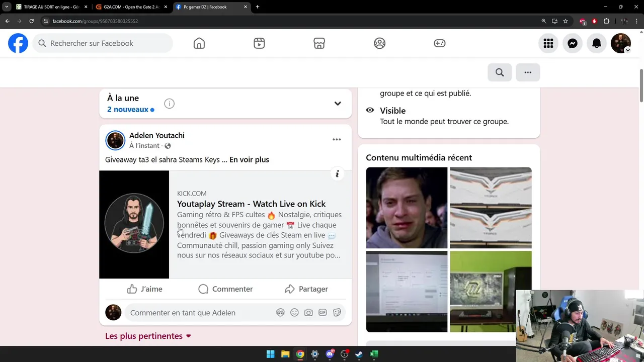Attach a photo with the camera icon
This screenshot has height=362, width=644.
308,313
